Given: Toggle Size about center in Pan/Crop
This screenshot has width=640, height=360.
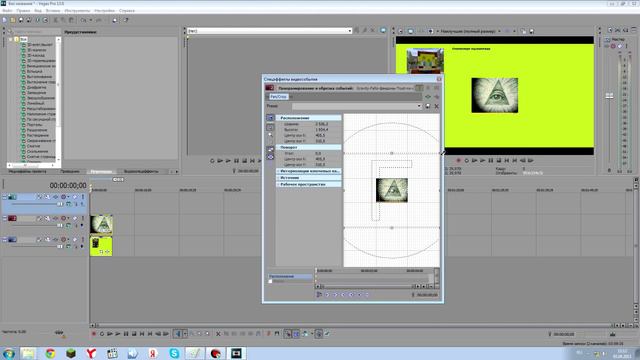Looking at the screenshot, I should point(270,157).
